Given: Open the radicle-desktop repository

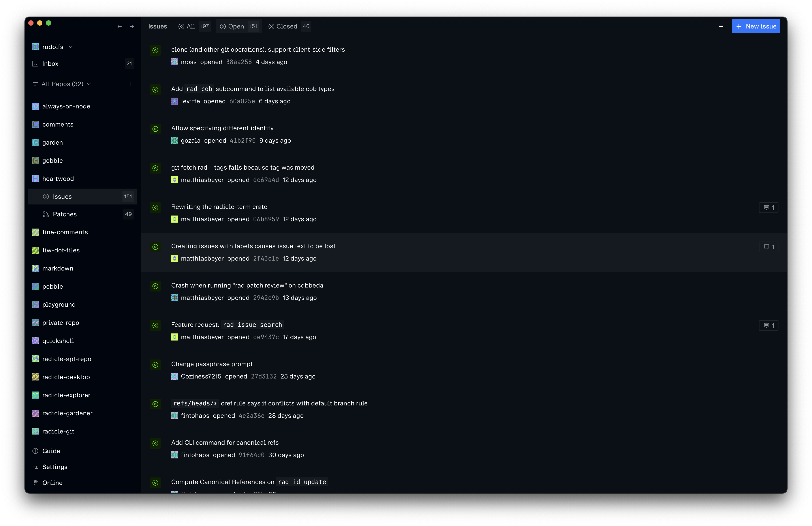Looking at the screenshot, I should tap(66, 377).
